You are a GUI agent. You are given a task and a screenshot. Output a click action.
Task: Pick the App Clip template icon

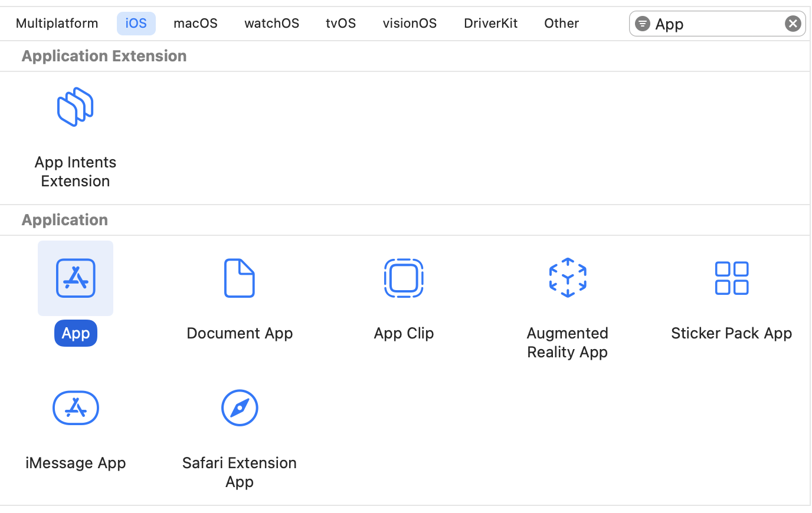tap(404, 278)
